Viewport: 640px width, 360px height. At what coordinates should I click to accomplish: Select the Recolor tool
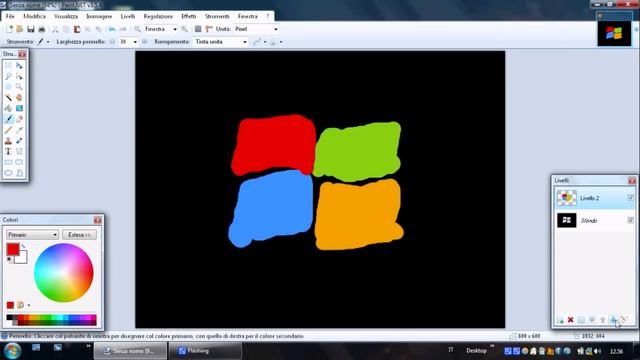click(x=19, y=141)
